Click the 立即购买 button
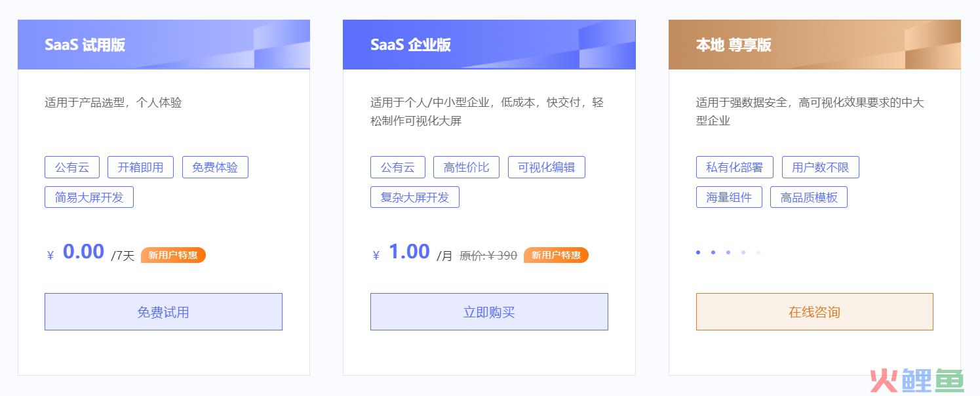980x396 pixels. [489, 311]
